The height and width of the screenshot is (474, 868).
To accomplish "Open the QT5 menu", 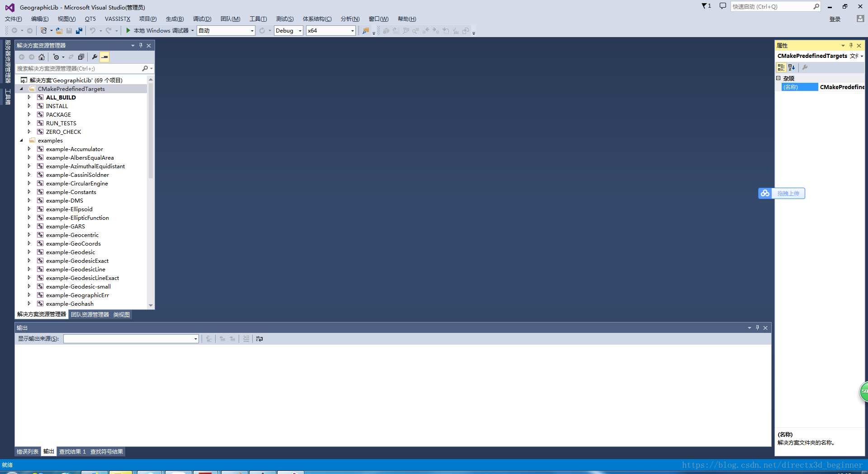I will coord(90,19).
